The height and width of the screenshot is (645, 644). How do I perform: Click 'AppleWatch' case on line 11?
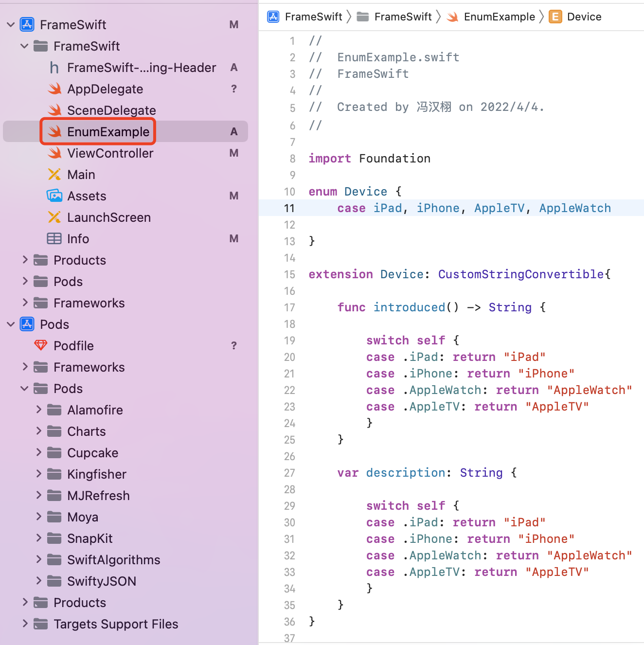click(x=575, y=208)
